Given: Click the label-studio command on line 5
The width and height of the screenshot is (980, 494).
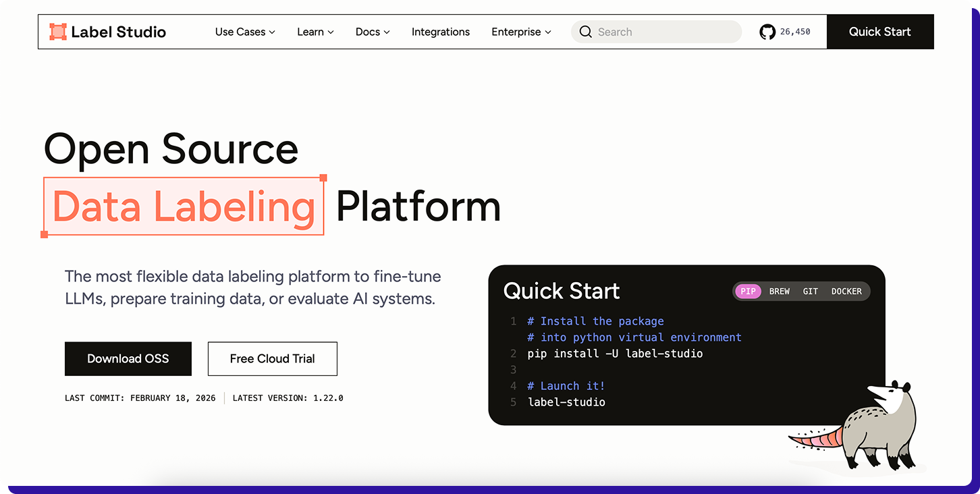Looking at the screenshot, I should 566,402.
